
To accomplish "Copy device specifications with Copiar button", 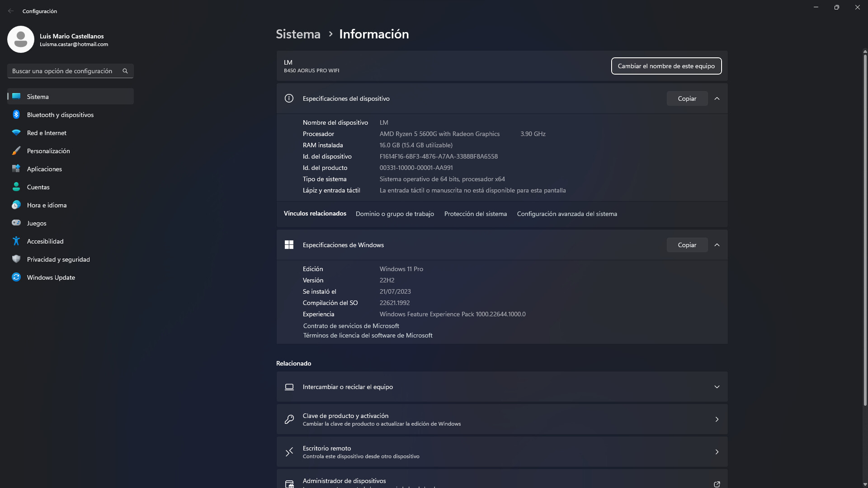I will tap(687, 99).
